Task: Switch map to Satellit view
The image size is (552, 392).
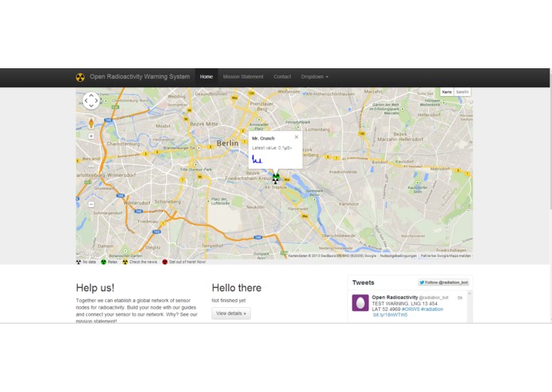Action: [462, 92]
